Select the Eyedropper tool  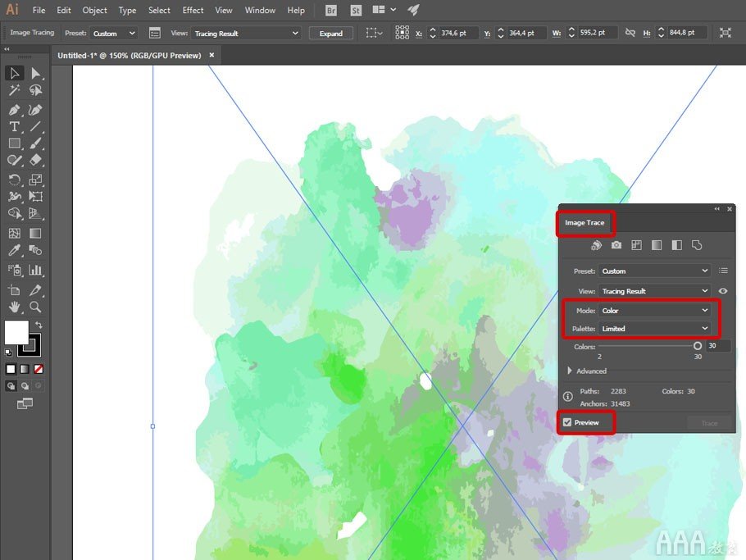pyautogui.click(x=14, y=250)
